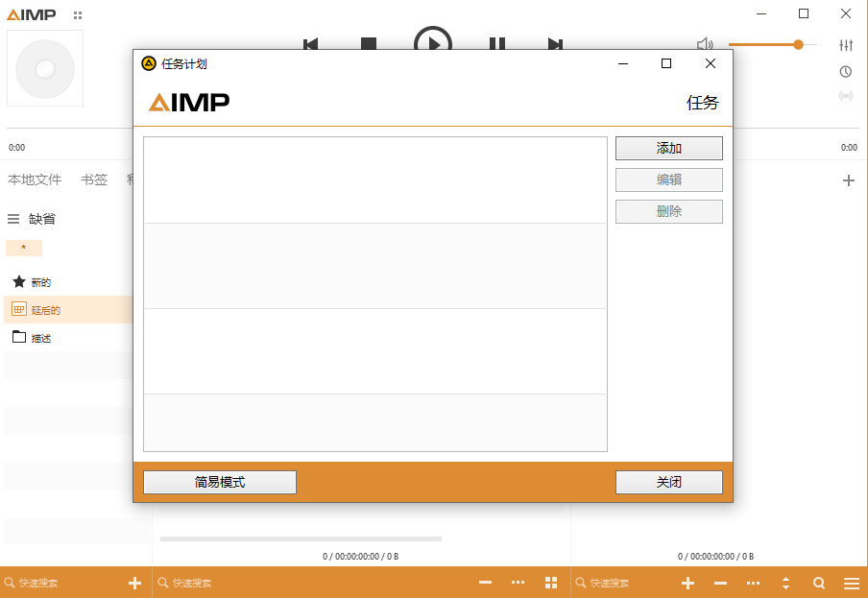Toggle the grid view icon

click(551, 583)
